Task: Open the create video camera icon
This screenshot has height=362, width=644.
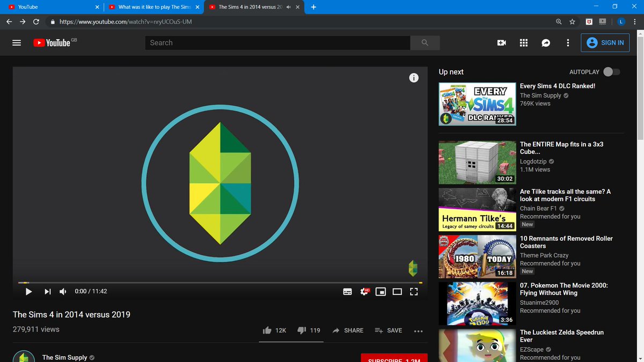Action: click(x=502, y=43)
